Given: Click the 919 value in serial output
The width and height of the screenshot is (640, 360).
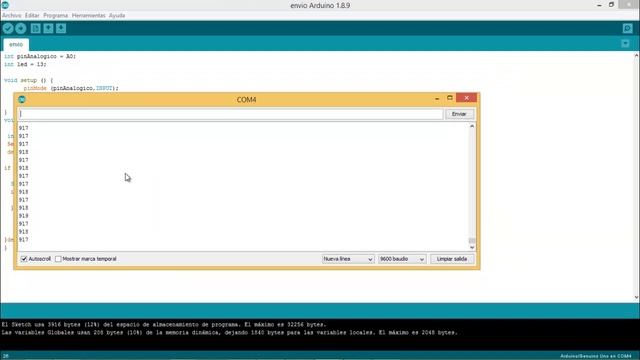Looking at the screenshot, I should (x=24, y=216).
